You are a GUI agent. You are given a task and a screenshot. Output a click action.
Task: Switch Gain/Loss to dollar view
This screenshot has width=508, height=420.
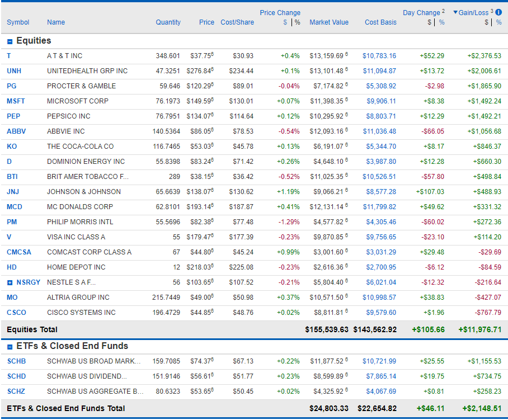486,22
